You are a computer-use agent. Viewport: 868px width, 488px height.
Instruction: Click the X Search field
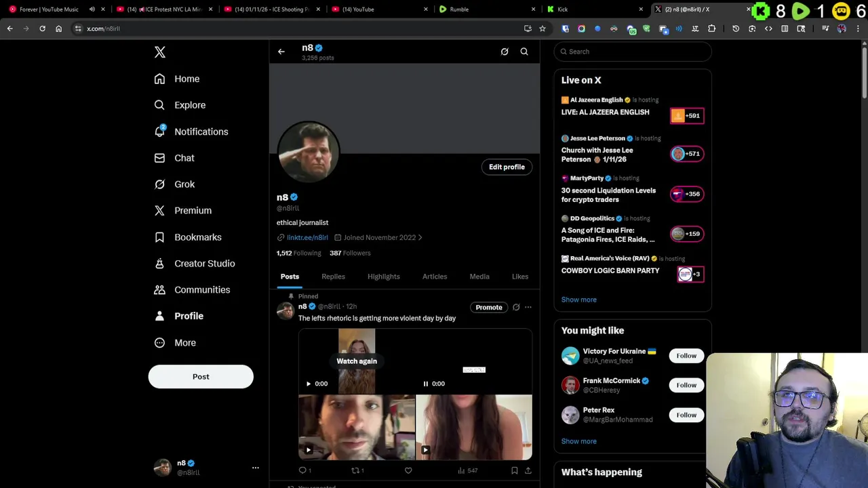(x=633, y=52)
